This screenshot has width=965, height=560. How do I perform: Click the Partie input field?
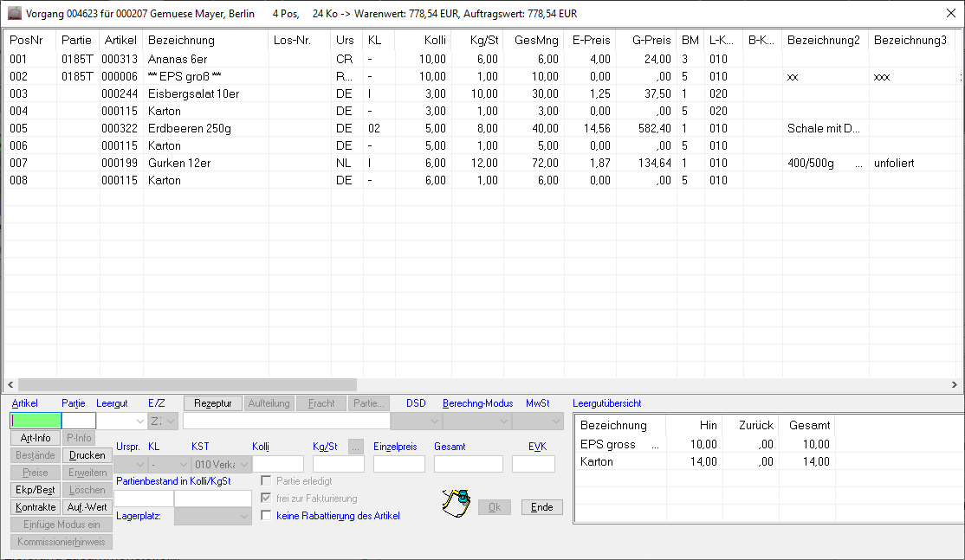(x=80, y=421)
